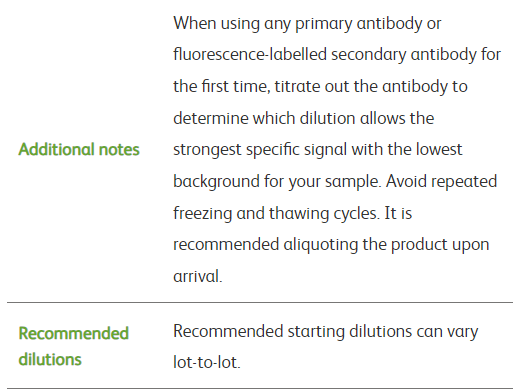
Task: Click the phrase "Avoid repeated"
Action: click(441, 182)
